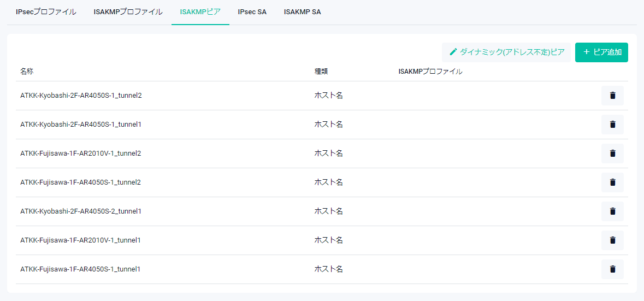Trash the ATKK-Kyobashi-2F-AR4050S-2_tunnel1 peer
The image size is (644, 301).
pyautogui.click(x=612, y=211)
